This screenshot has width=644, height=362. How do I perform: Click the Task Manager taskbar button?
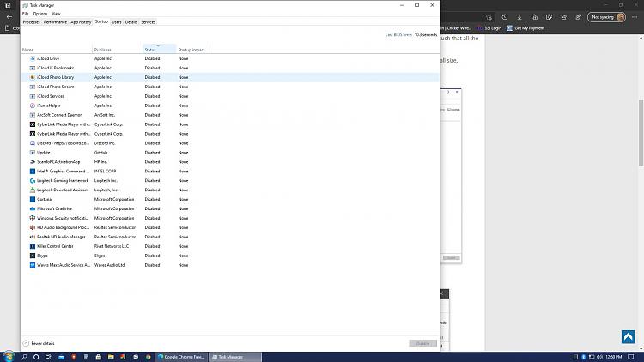[x=235, y=357]
